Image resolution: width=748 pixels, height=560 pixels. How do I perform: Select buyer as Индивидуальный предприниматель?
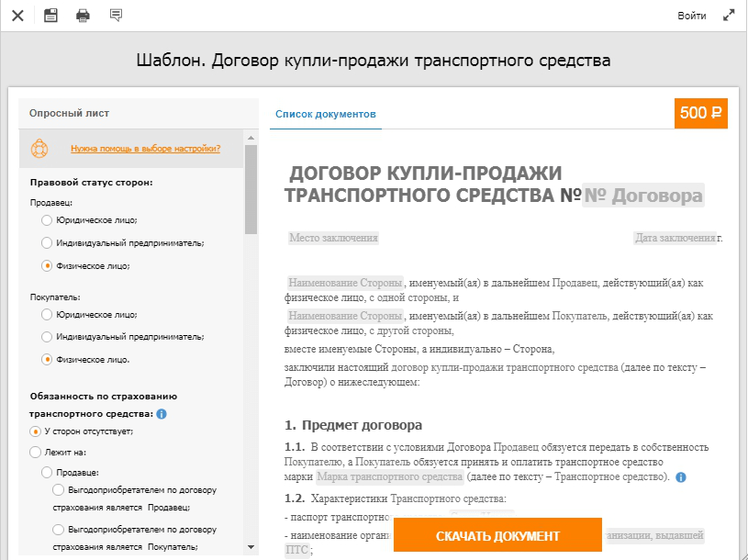47,337
